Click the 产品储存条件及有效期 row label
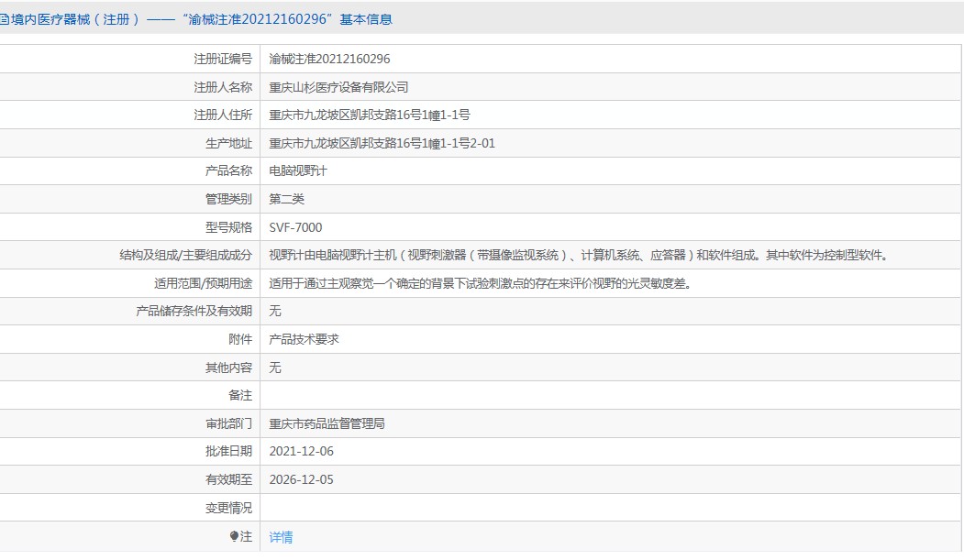The height and width of the screenshot is (560, 964). (x=194, y=312)
